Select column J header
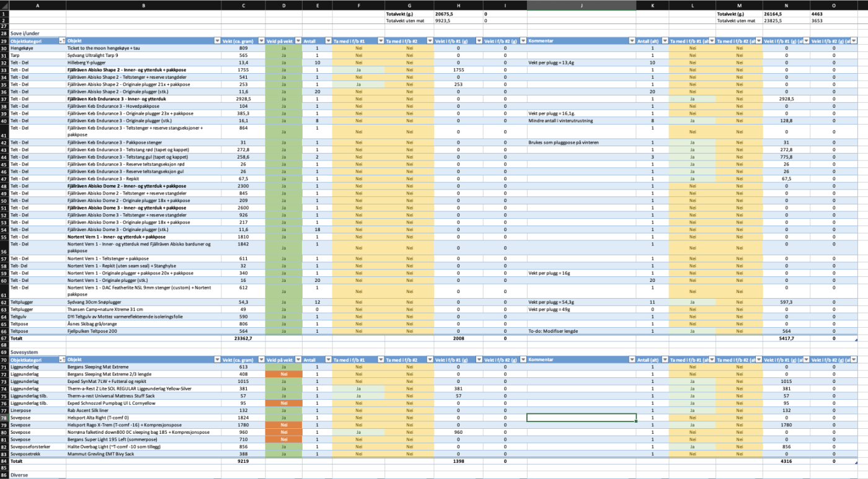868x479 pixels. pyautogui.click(x=581, y=6)
